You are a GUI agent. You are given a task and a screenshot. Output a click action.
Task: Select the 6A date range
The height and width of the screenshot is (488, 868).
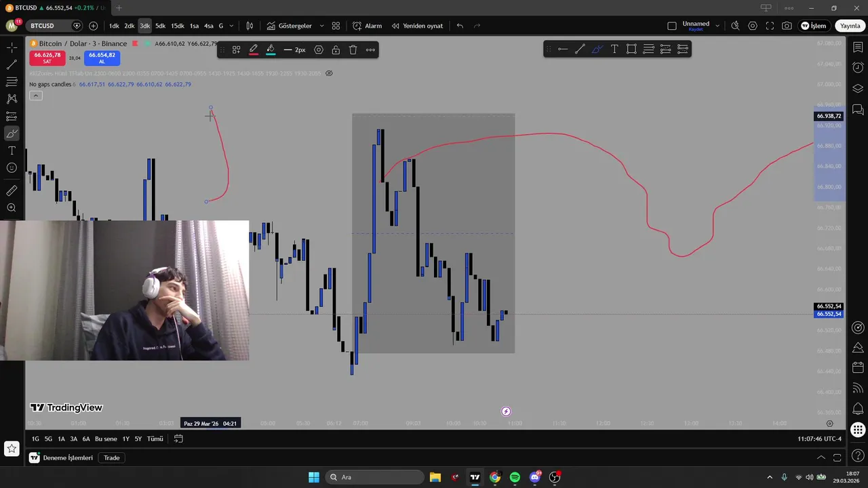(86, 439)
